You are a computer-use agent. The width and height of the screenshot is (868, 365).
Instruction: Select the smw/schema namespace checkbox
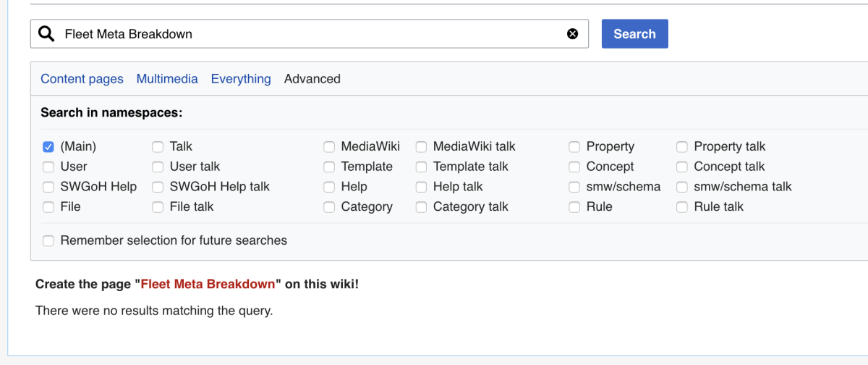574,187
